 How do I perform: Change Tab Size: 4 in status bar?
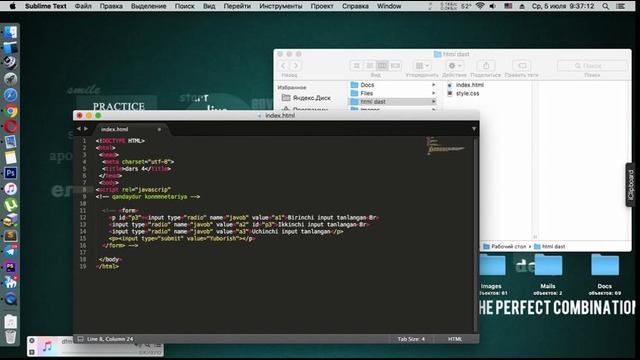pos(411,339)
